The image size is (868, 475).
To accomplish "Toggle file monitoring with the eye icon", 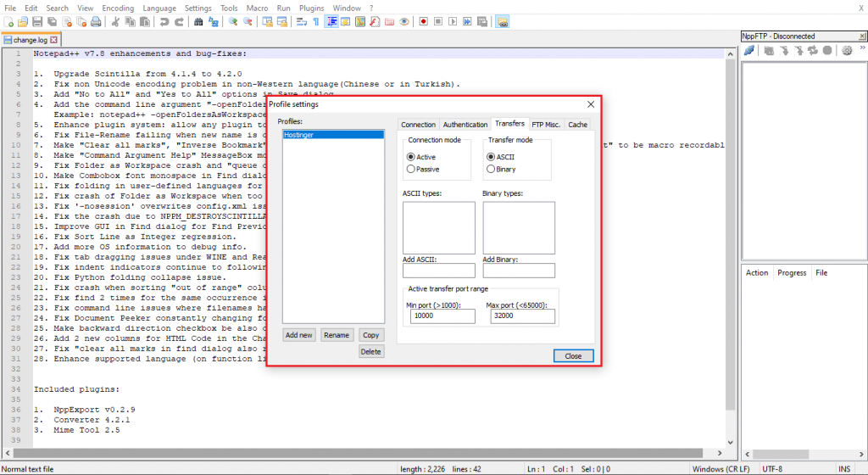I will [404, 21].
